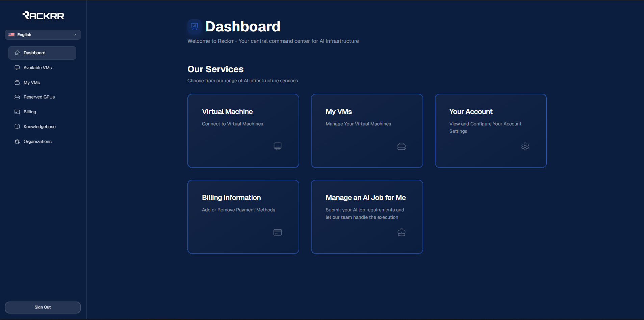Screen dimensions: 644x320
Task: Click the briefcase icon on AI Job card
Action: [401, 232]
